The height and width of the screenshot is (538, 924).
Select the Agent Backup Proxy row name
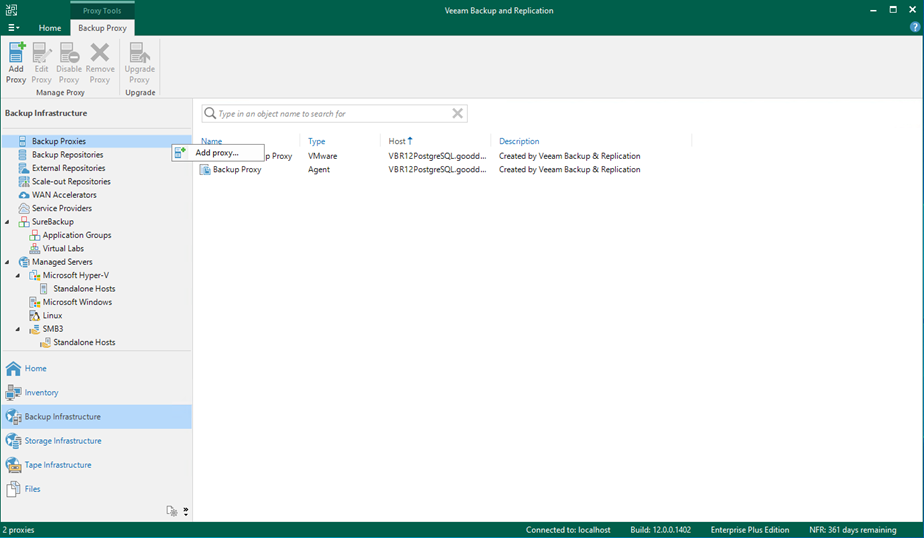(x=237, y=170)
